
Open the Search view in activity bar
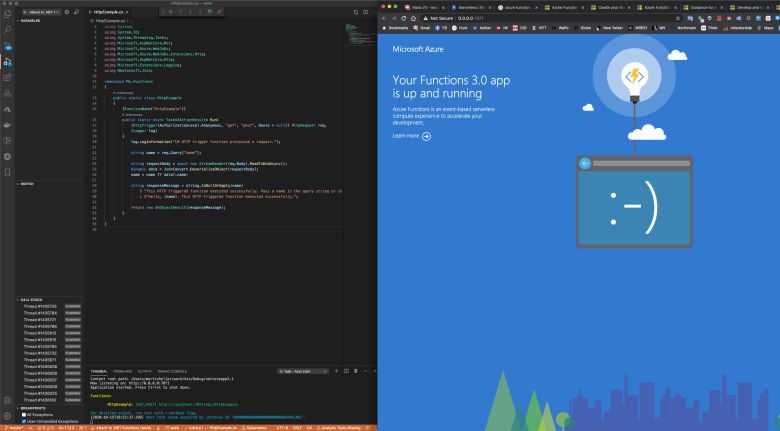(7, 31)
